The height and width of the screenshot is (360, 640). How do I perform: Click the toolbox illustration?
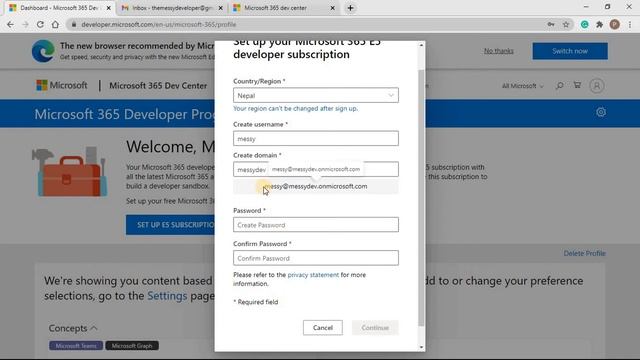pyautogui.click(x=70, y=172)
